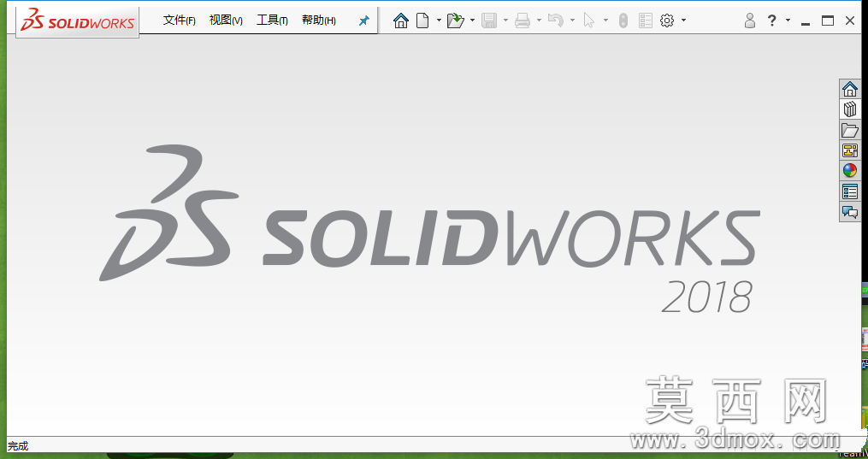Open SOLIDWORKS Resources task pane tab

point(850,89)
